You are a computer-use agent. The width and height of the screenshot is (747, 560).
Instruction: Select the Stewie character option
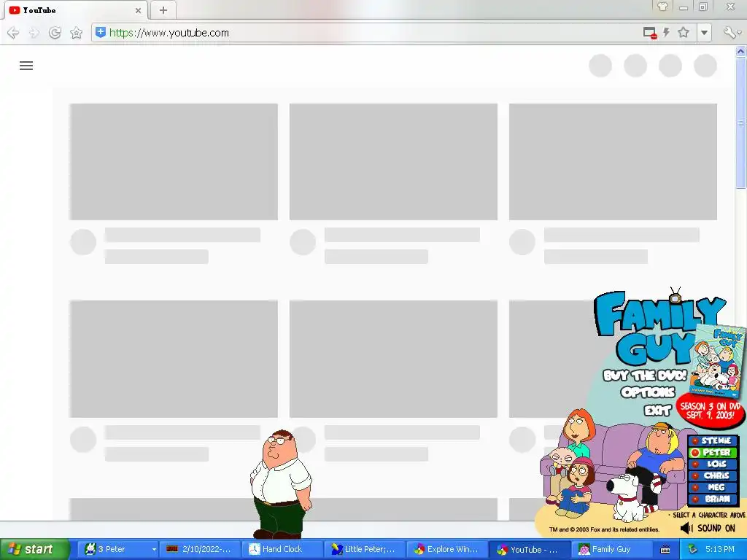pos(713,441)
